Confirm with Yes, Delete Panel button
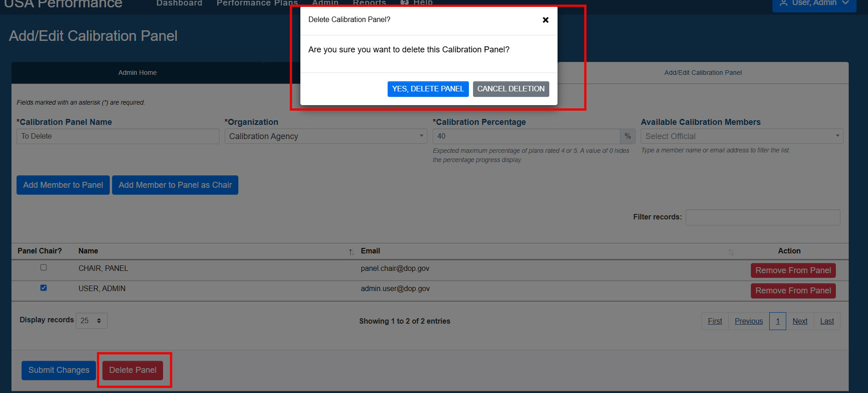868x393 pixels. pyautogui.click(x=428, y=89)
